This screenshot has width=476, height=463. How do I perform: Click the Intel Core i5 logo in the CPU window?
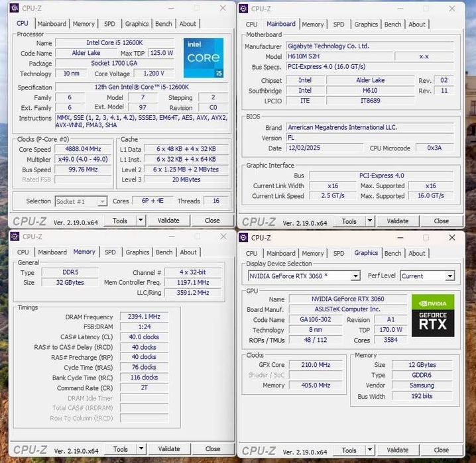pos(204,58)
